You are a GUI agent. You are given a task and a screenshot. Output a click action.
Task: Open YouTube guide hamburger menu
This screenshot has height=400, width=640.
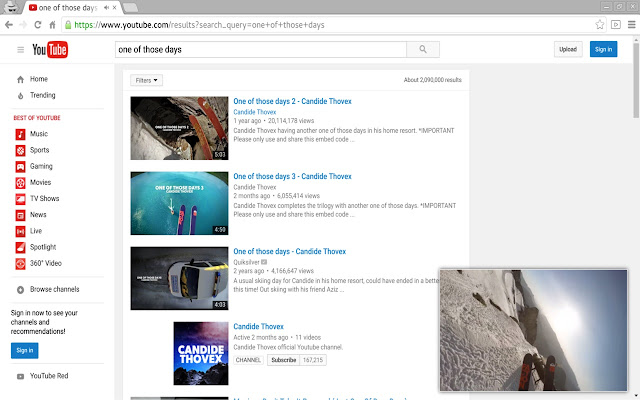(x=20, y=50)
